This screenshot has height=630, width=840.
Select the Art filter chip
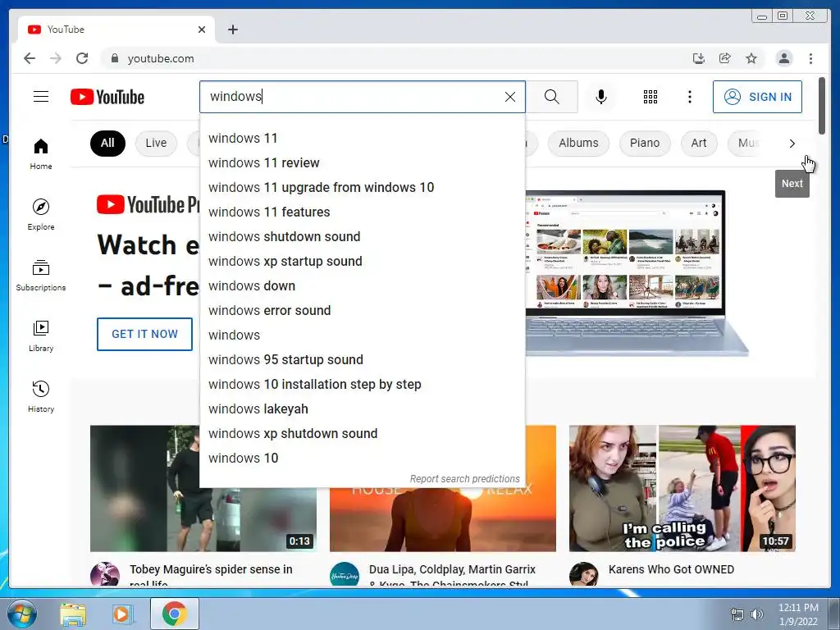click(699, 143)
